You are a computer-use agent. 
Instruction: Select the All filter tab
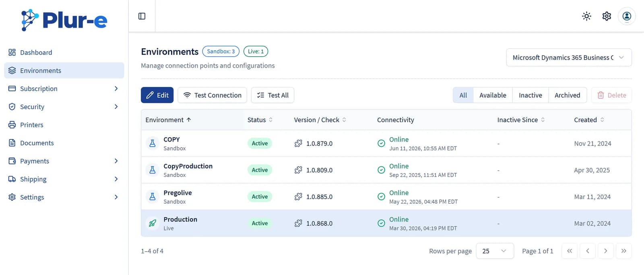(x=463, y=95)
